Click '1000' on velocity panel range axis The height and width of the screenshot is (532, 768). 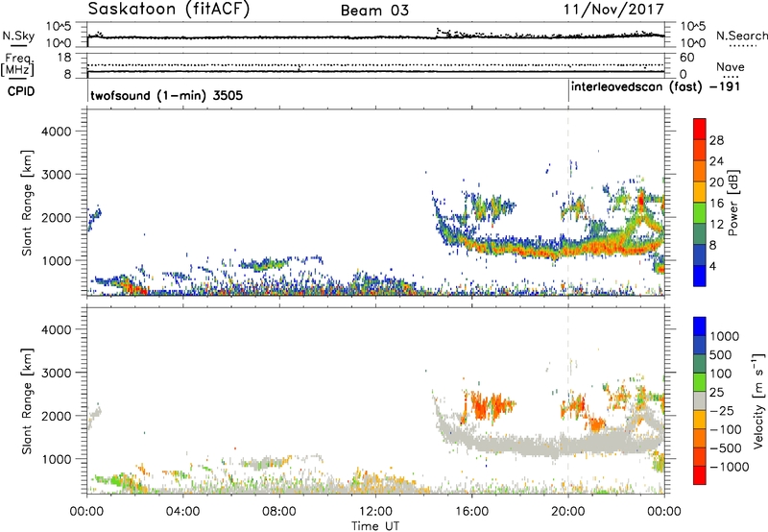coord(56,459)
